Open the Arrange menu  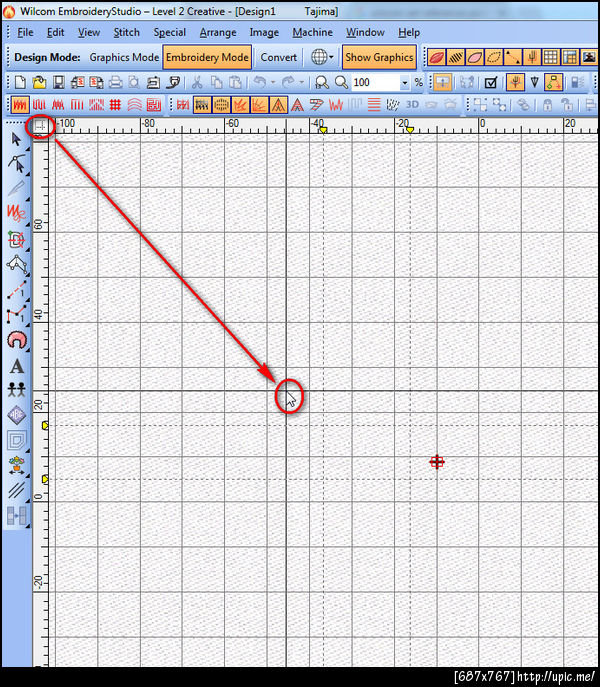point(218,32)
